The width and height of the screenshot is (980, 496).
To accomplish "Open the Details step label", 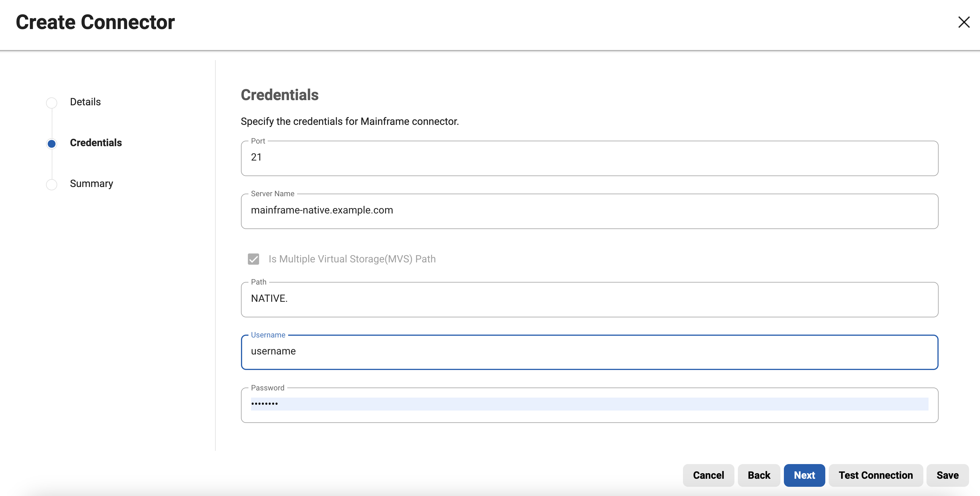I will pyautogui.click(x=85, y=102).
